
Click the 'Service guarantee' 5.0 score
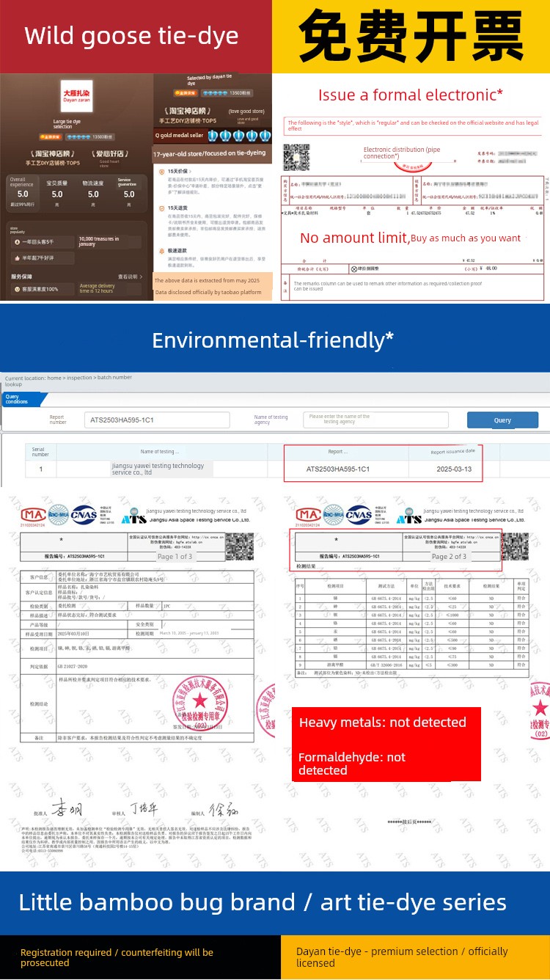coord(129,194)
